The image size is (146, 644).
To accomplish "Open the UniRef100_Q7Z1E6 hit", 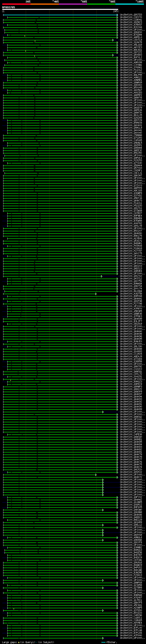I will click(x=131, y=359).
